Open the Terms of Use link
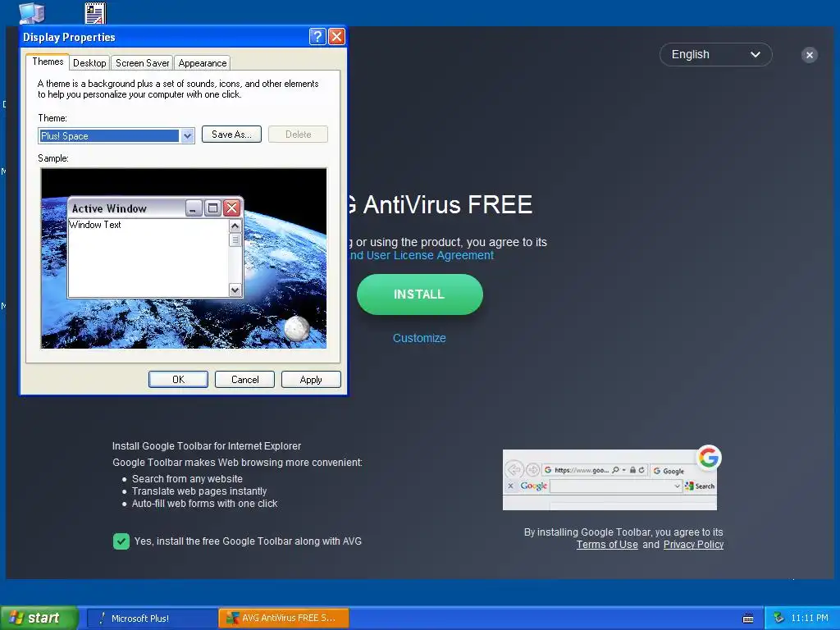Image resolution: width=840 pixels, height=630 pixels. [x=607, y=545]
